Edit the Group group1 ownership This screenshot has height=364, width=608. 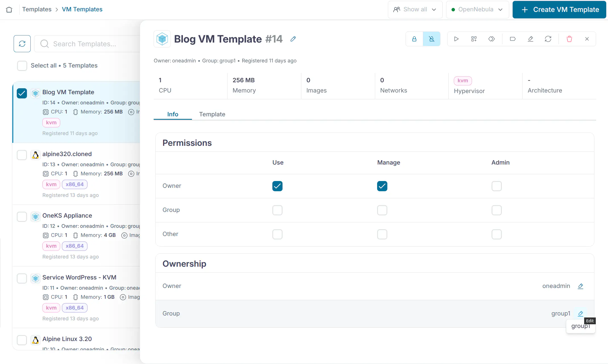tap(580, 313)
